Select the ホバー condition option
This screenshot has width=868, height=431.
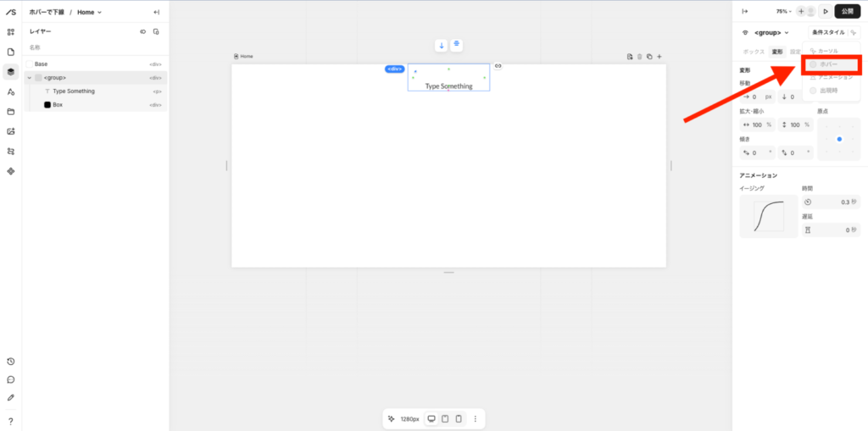click(x=830, y=64)
